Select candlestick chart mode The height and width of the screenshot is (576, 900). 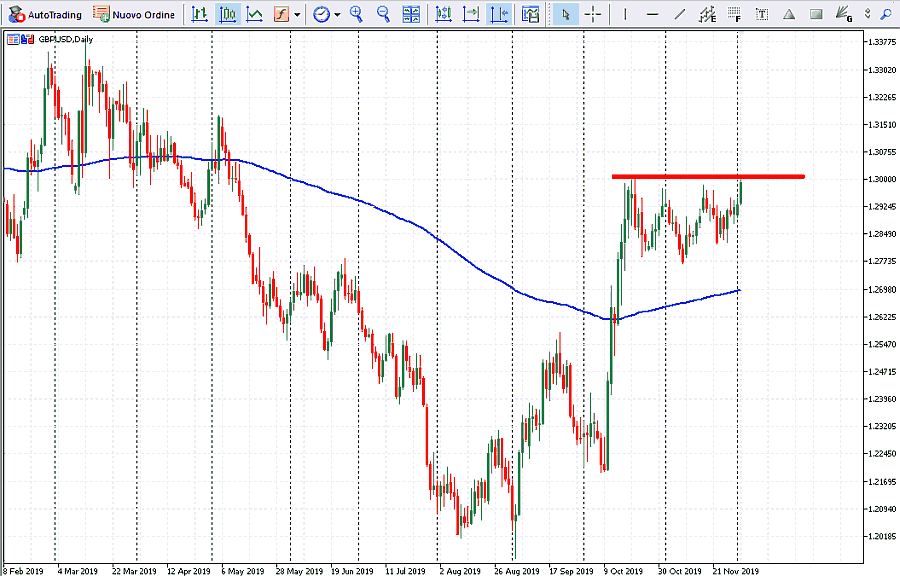coord(228,14)
